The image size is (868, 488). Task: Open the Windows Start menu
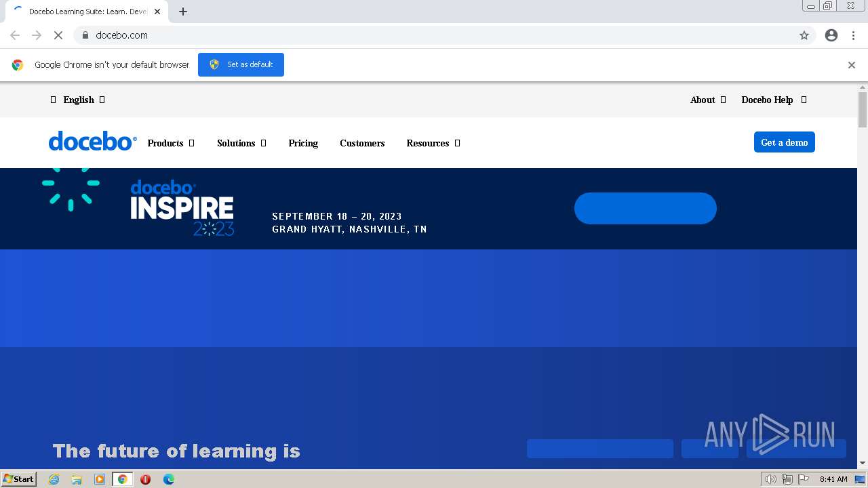(x=19, y=479)
